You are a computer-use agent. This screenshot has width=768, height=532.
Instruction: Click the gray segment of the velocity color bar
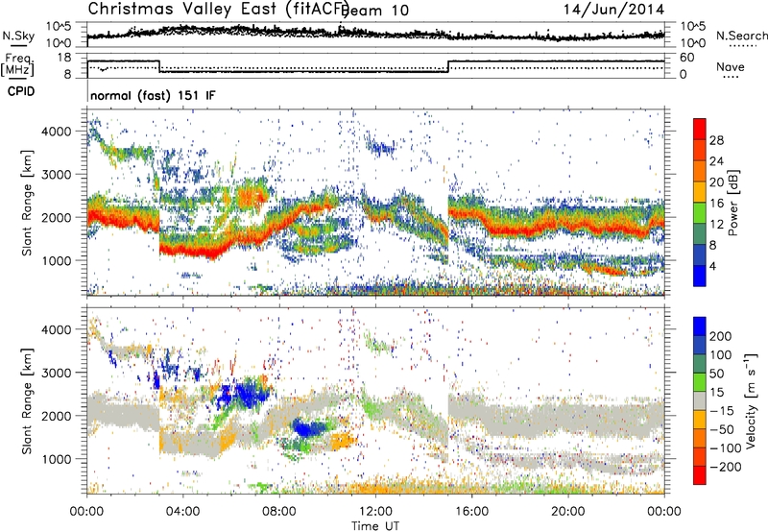(x=700, y=401)
